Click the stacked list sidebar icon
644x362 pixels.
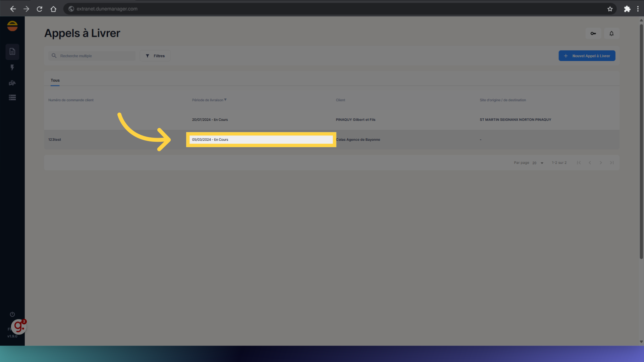pos(12,98)
